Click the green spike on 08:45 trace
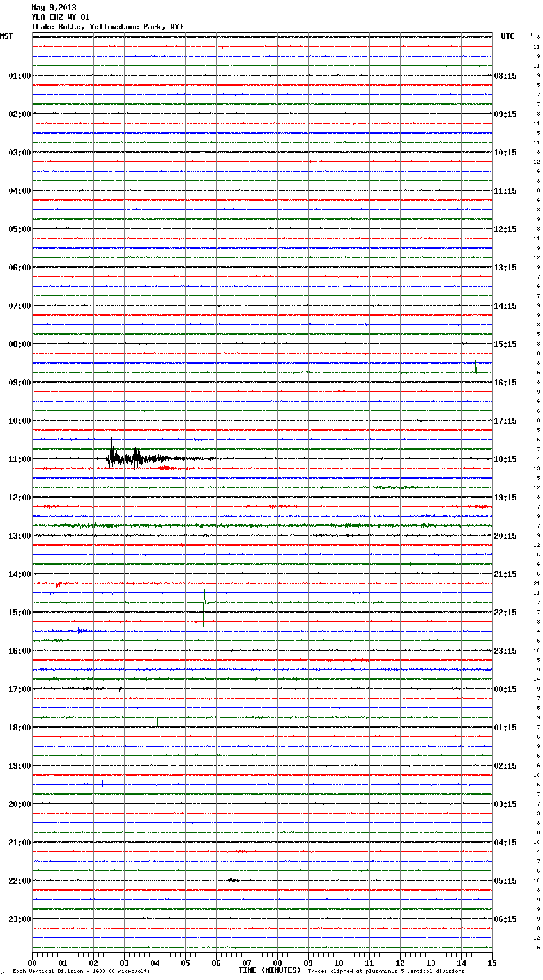543x980 pixels. (x=476, y=366)
